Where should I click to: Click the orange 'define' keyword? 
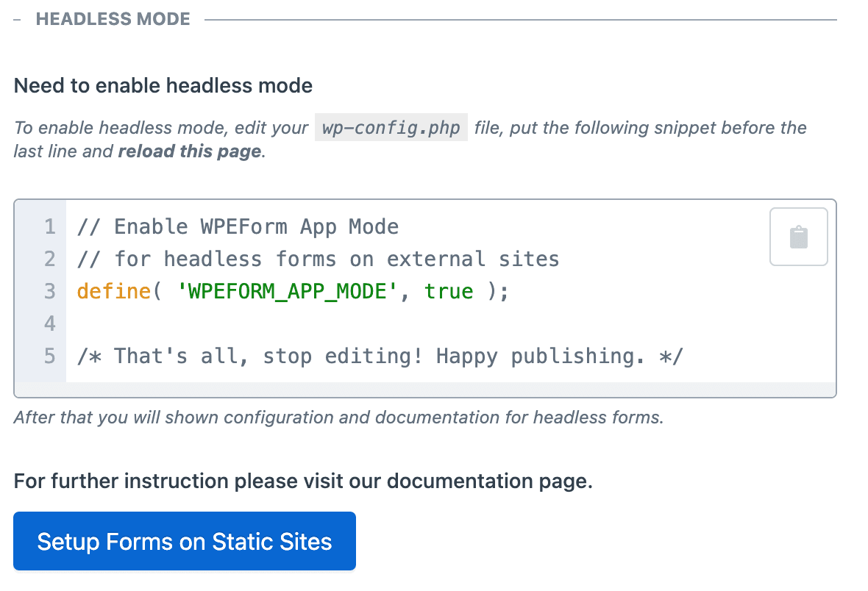tap(113, 291)
